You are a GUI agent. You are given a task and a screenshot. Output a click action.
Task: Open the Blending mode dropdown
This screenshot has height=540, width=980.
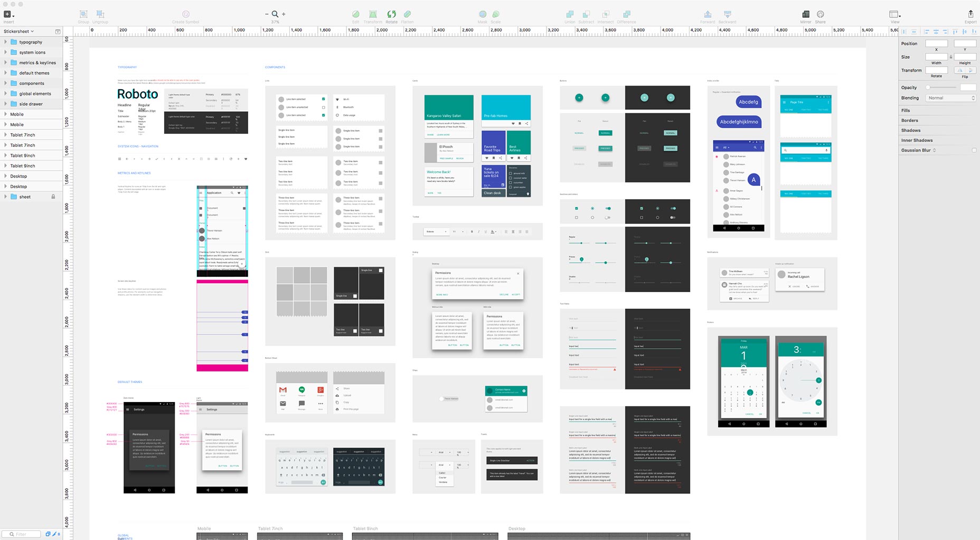[951, 98]
